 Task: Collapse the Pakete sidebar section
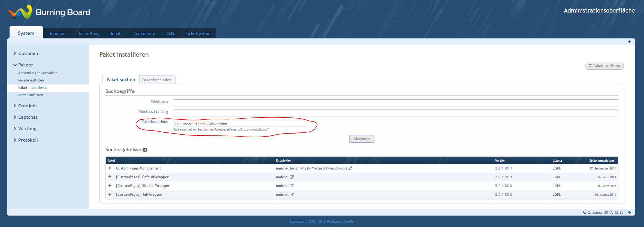tap(25, 65)
